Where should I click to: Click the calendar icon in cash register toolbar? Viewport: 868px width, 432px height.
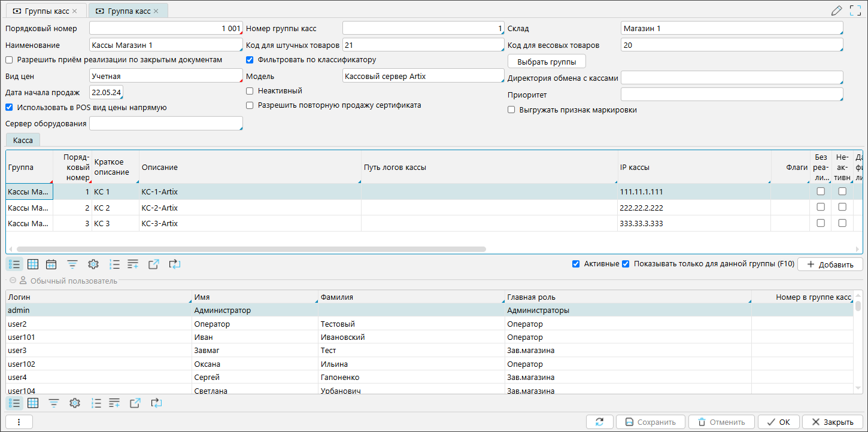[51, 264]
